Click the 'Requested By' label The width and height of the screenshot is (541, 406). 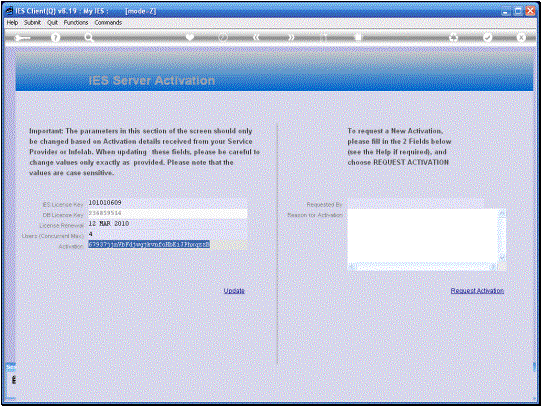pos(324,205)
